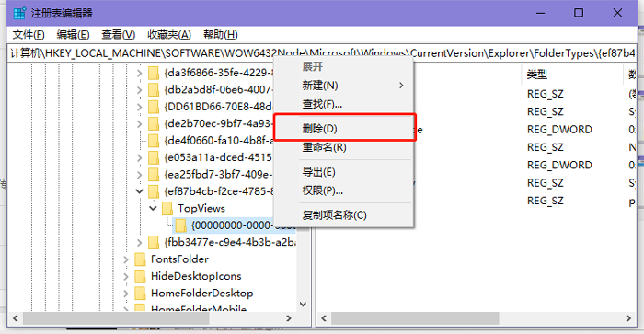Select the {00000000-0000 subkey label
This screenshot has width=644, height=334.
[x=243, y=225]
